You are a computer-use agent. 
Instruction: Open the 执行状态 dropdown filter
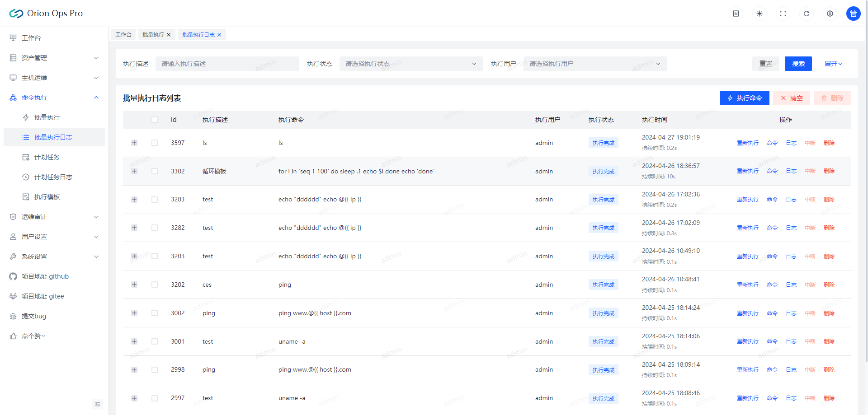click(x=411, y=64)
